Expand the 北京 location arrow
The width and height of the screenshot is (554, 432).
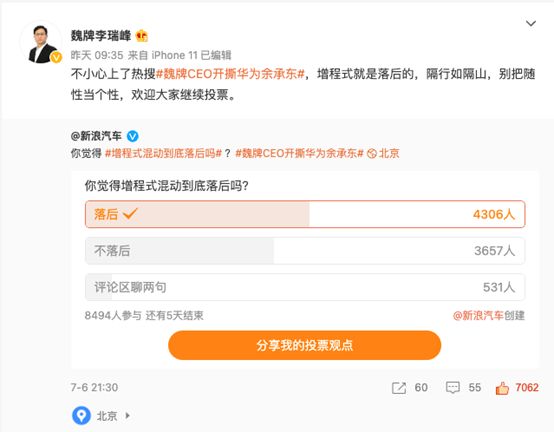coord(128,416)
